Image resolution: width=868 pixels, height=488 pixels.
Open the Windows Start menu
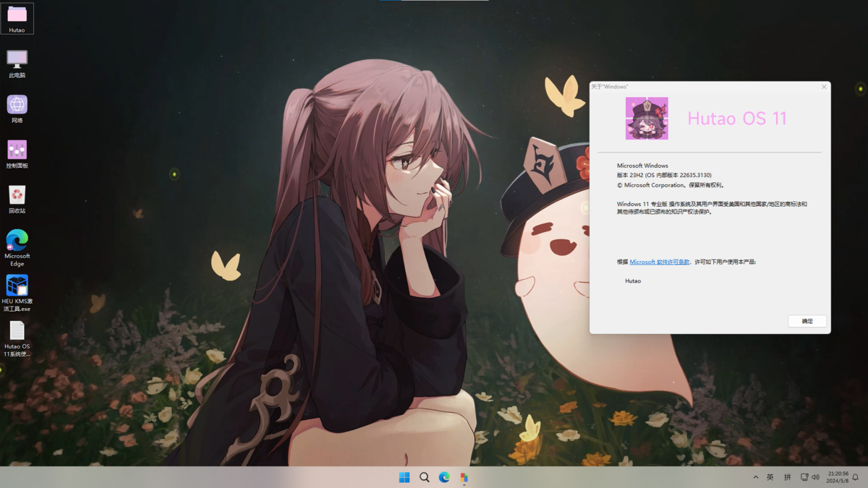coord(404,477)
